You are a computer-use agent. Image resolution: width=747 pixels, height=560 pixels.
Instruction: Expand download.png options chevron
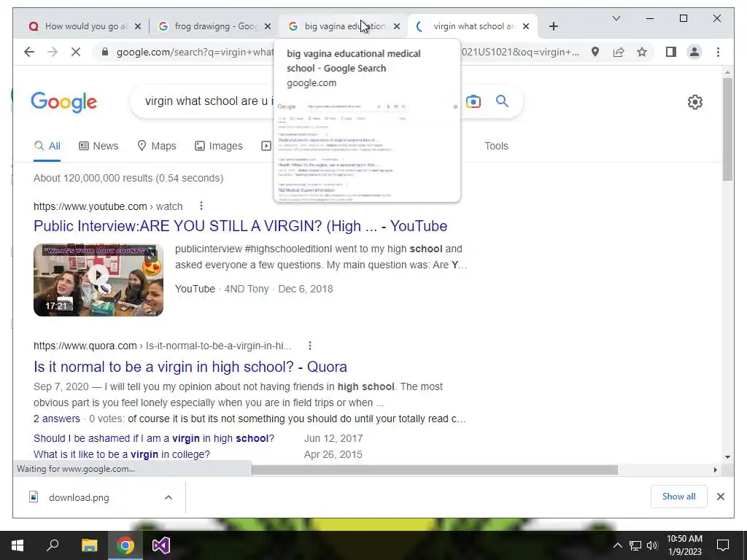(169, 497)
